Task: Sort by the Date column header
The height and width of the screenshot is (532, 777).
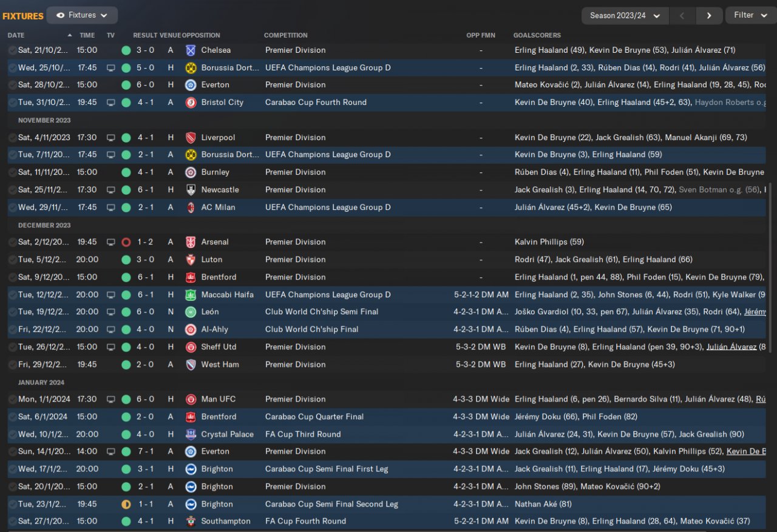Action: [16, 35]
